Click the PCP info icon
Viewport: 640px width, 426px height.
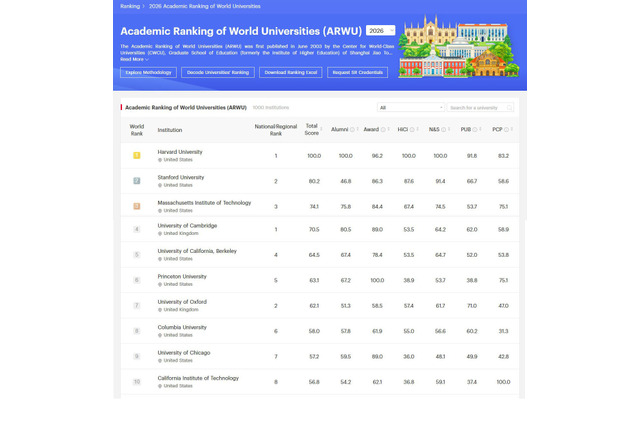[x=507, y=130]
